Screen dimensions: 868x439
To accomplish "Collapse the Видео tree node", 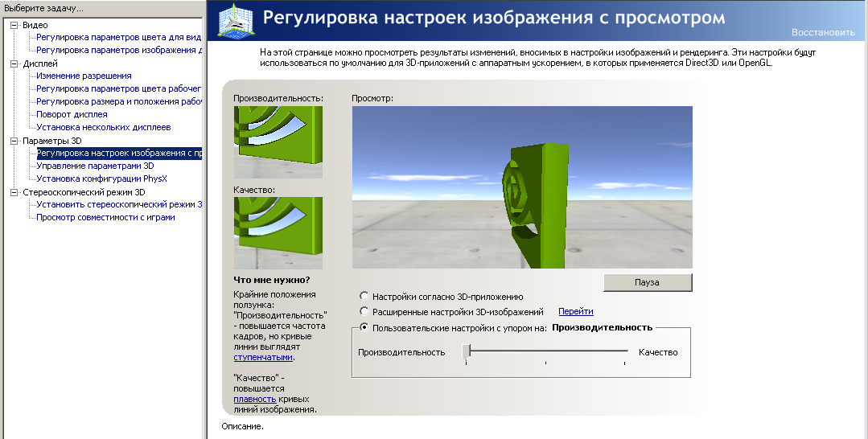I will pos(14,25).
